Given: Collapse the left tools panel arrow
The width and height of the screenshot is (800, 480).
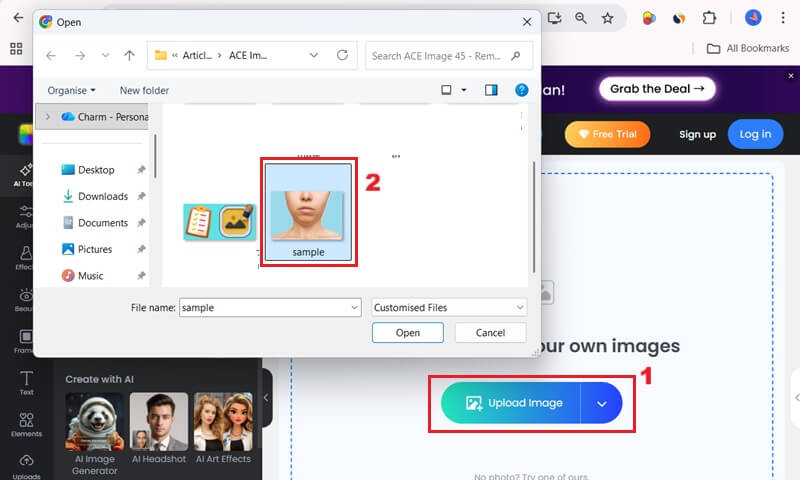Looking at the screenshot, I should [x=266, y=397].
